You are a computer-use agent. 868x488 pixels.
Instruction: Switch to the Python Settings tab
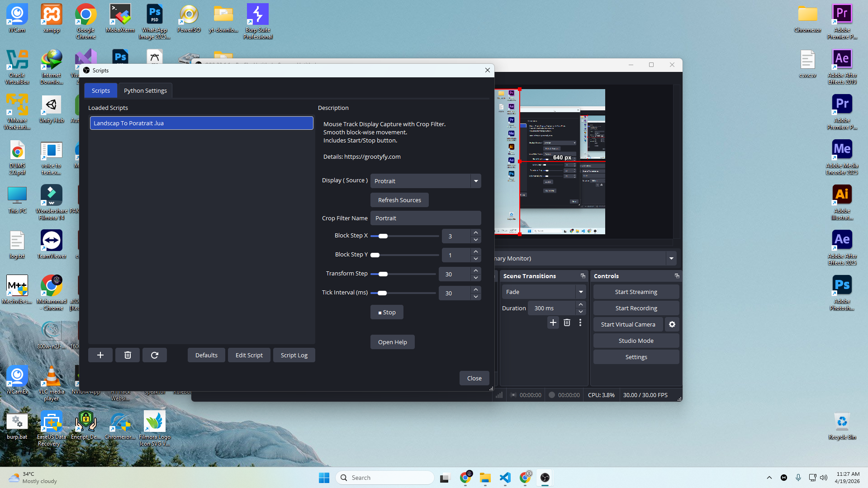coord(145,90)
